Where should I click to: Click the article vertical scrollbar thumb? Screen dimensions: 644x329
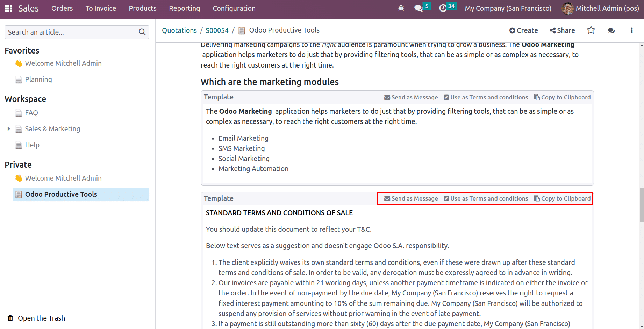pyautogui.click(x=642, y=205)
